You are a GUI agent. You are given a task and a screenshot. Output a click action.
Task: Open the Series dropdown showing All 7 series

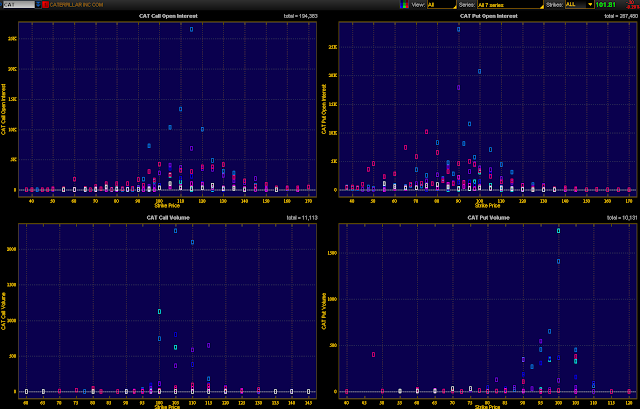510,5
